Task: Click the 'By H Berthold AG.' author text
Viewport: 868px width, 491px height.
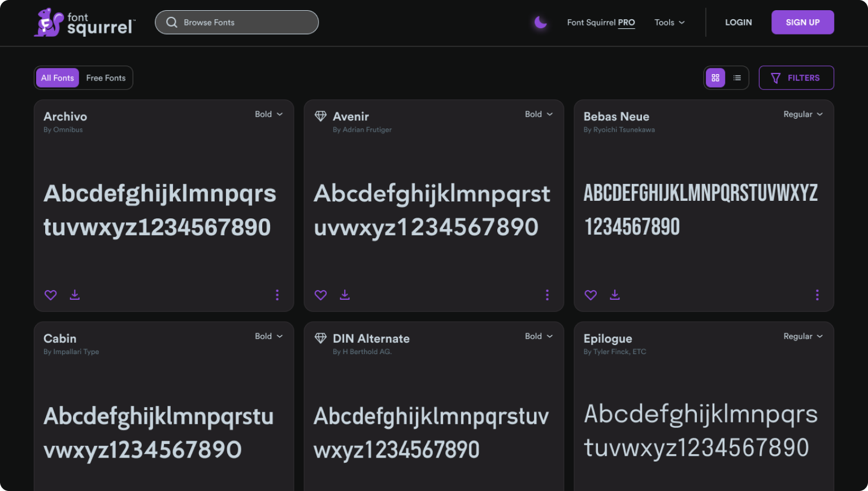Action: pyautogui.click(x=362, y=352)
